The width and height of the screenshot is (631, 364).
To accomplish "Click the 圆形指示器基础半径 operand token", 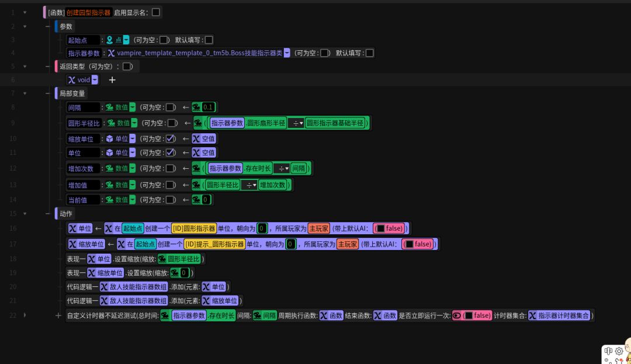I will coord(335,123).
